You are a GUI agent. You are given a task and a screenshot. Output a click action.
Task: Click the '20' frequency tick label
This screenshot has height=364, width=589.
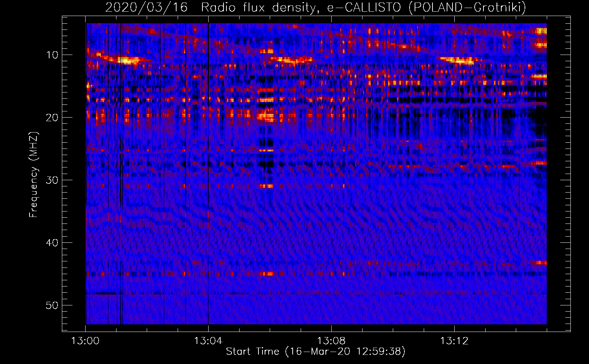(x=52, y=118)
